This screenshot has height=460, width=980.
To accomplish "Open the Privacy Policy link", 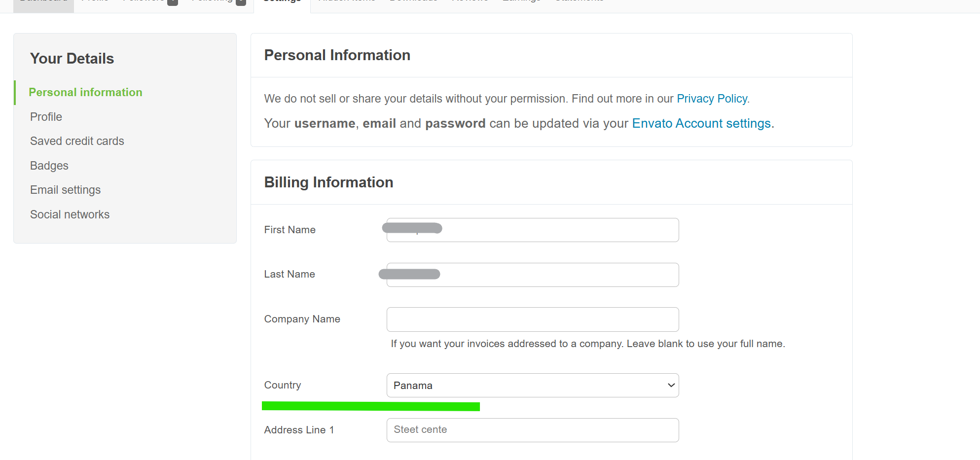I will 712,99.
